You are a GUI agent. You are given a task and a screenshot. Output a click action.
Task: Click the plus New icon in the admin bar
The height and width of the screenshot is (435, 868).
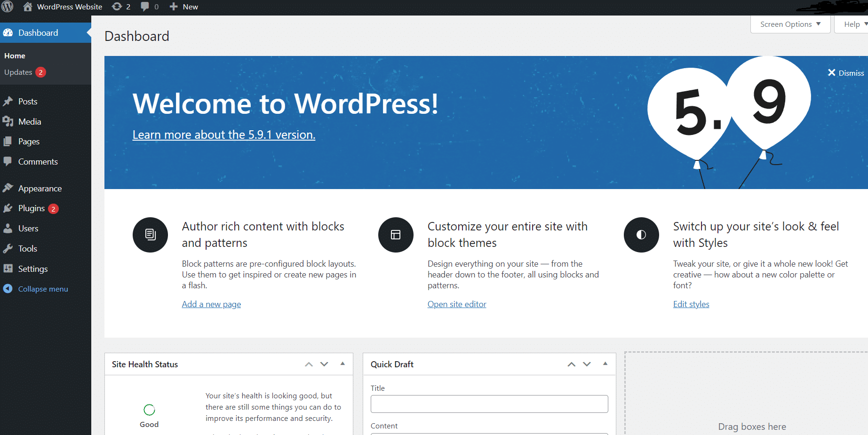[x=174, y=7]
